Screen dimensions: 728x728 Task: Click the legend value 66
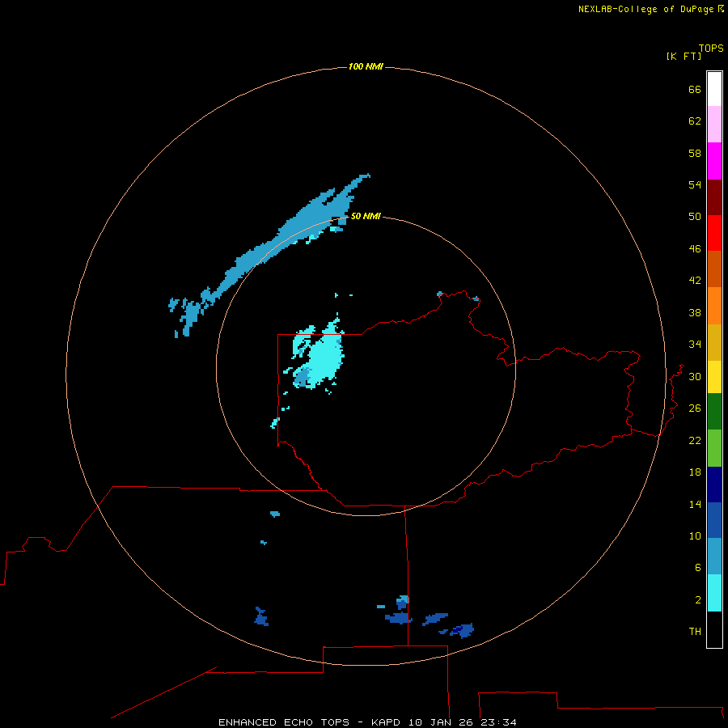(695, 89)
